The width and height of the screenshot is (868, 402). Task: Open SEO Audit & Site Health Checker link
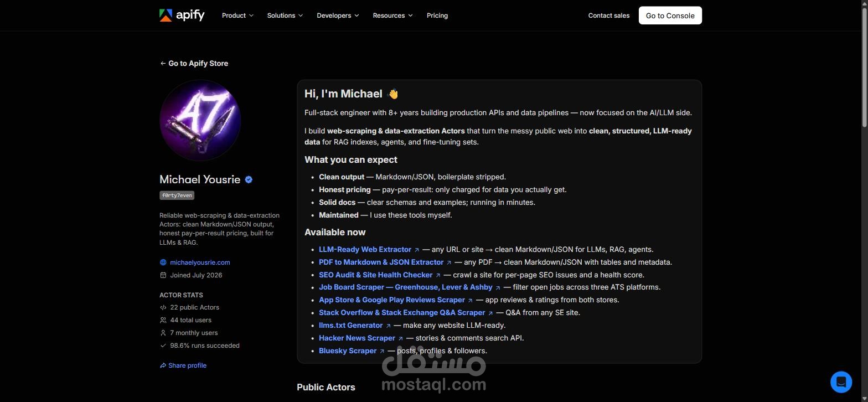point(380,275)
